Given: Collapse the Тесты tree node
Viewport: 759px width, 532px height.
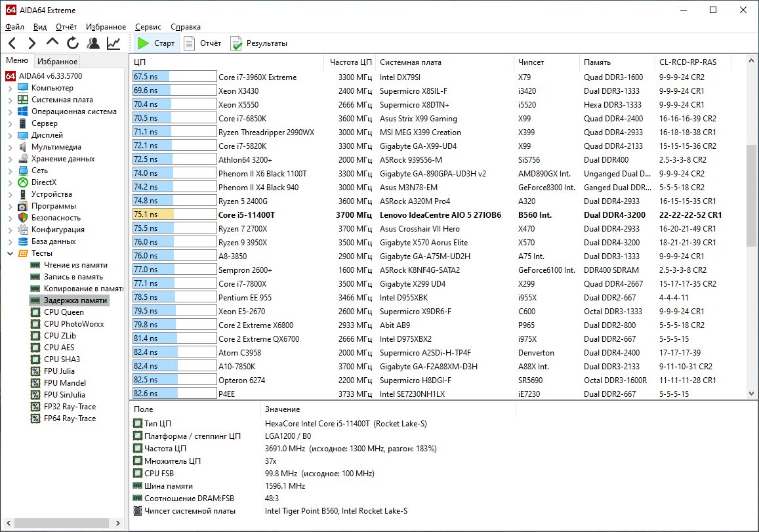Looking at the screenshot, I should 10,253.
